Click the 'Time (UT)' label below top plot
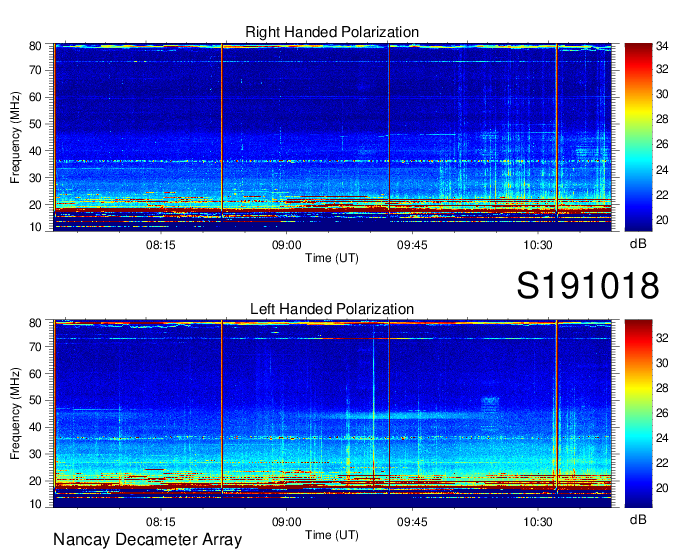Viewport: 680px width, 552px height. pyautogui.click(x=332, y=258)
